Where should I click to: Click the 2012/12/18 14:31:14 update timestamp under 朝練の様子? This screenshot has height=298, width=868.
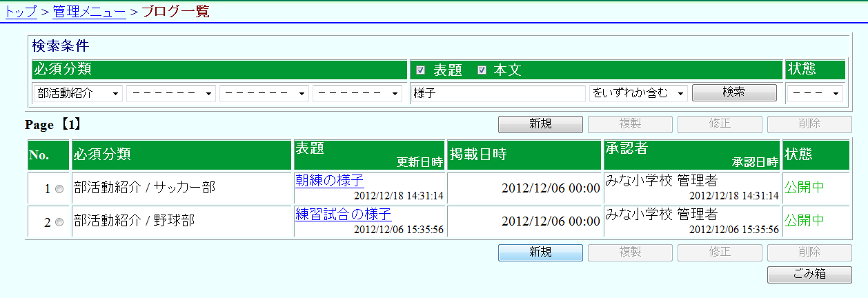click(399, 196)
